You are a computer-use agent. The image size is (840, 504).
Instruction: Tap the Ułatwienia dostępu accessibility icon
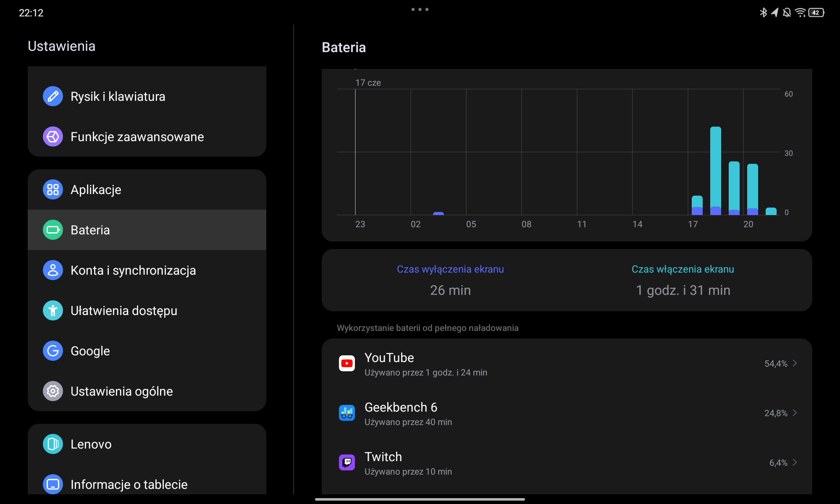pos(53,310)
